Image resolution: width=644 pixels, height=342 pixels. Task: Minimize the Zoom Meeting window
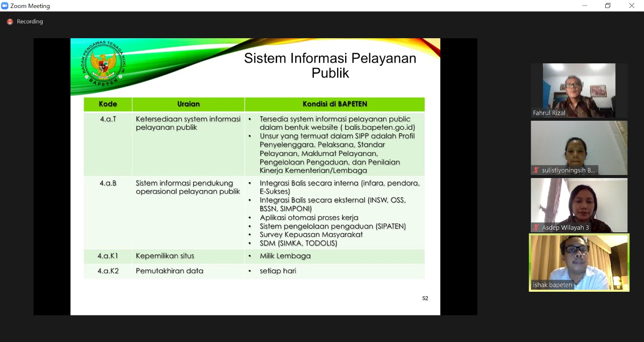click(x=585, y=6)
